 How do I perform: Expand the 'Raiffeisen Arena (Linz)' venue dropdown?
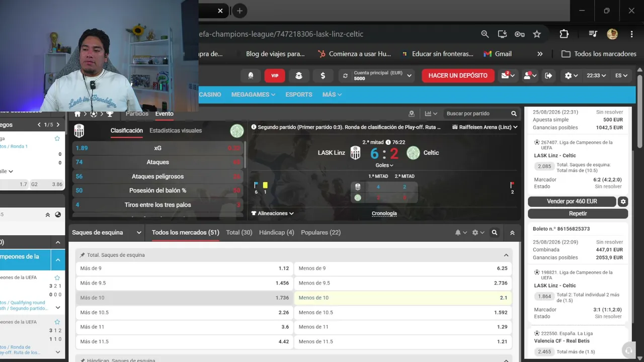[x=485, y=127]
